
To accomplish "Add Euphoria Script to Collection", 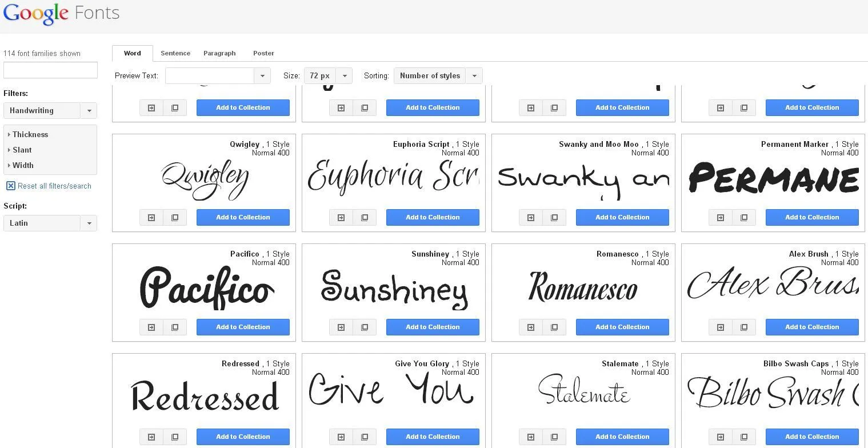I will [x=433, y=217].
